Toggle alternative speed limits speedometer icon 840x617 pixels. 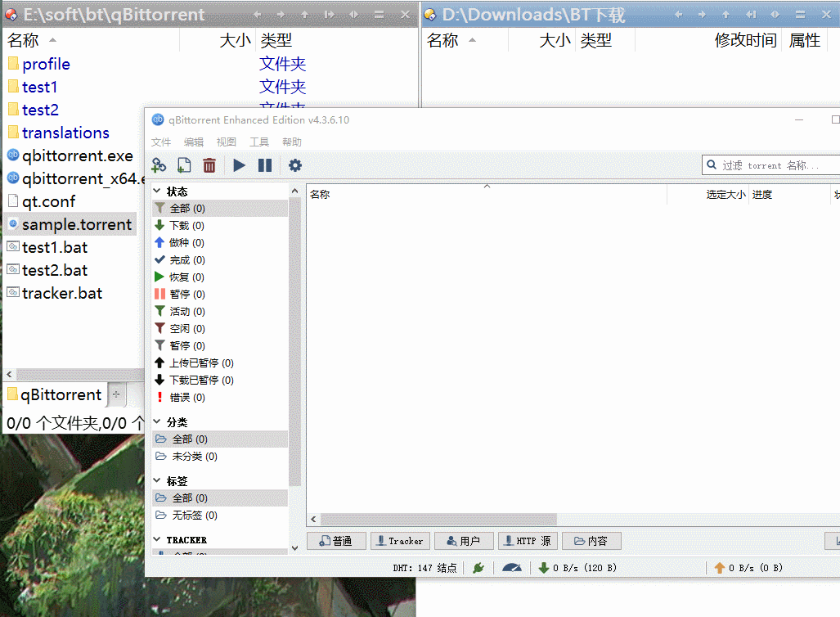512,568
